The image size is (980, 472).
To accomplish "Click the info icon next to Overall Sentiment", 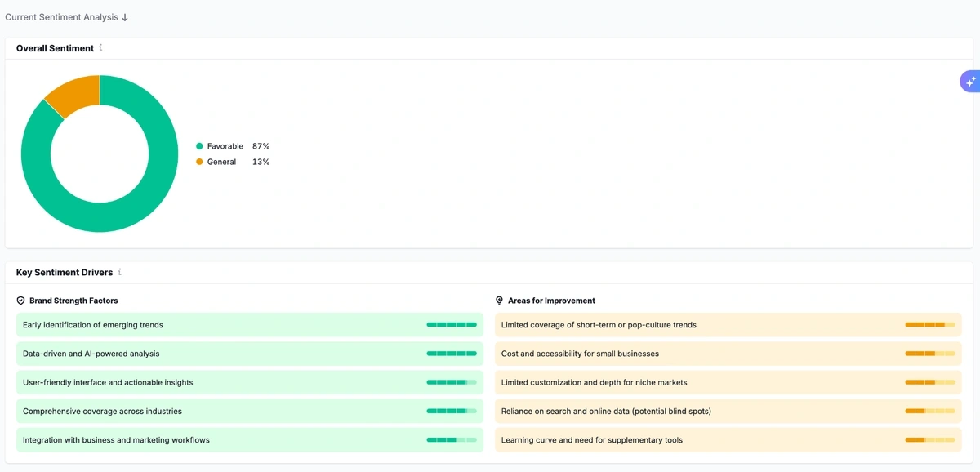I will point(100,48).
